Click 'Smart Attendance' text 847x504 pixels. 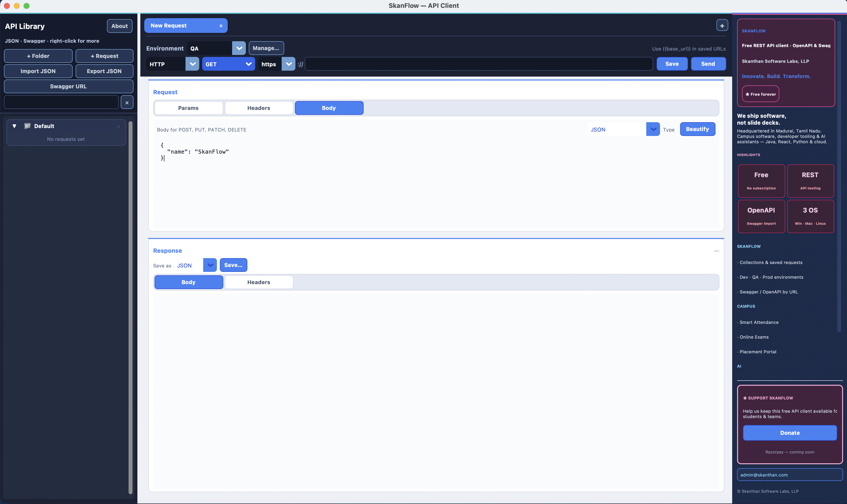click(x=759, y=322)
